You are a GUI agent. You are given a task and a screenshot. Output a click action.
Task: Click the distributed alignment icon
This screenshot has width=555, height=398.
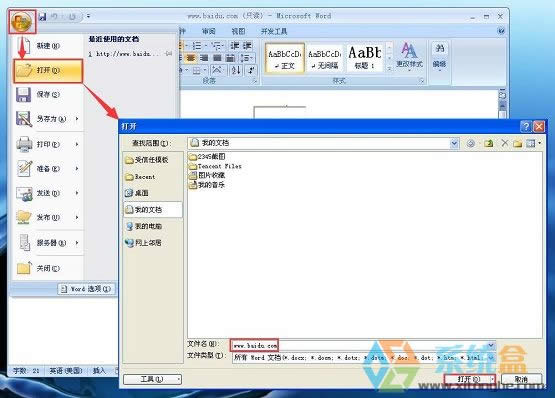230,58
